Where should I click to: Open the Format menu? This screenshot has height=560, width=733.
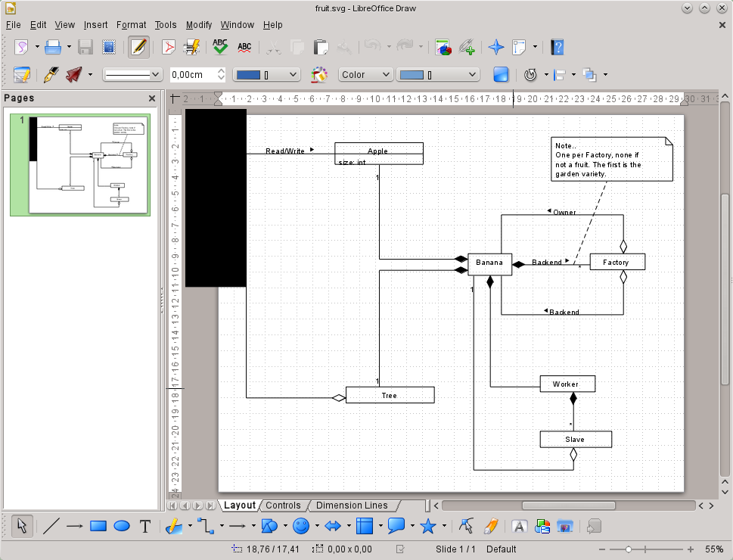click(x=131, y=25)
